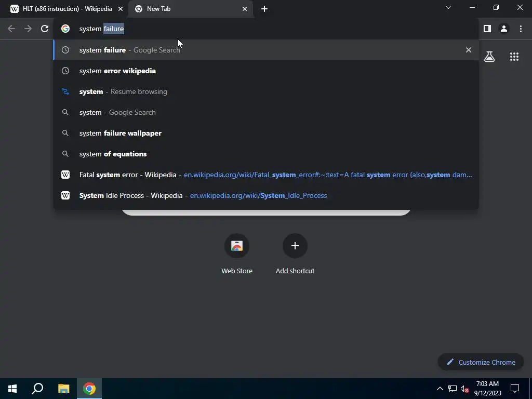
Task: Choose 'system - Google Search' suggestion
Action: pos(266,112)
